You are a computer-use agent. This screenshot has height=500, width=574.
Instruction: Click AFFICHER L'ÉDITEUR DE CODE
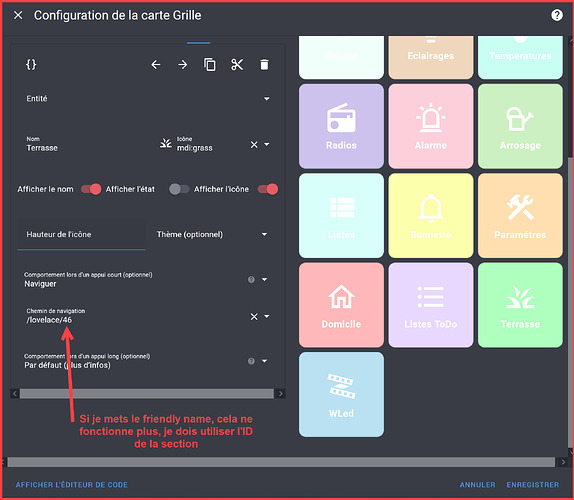pyautogui.click(x=72, y=485)
